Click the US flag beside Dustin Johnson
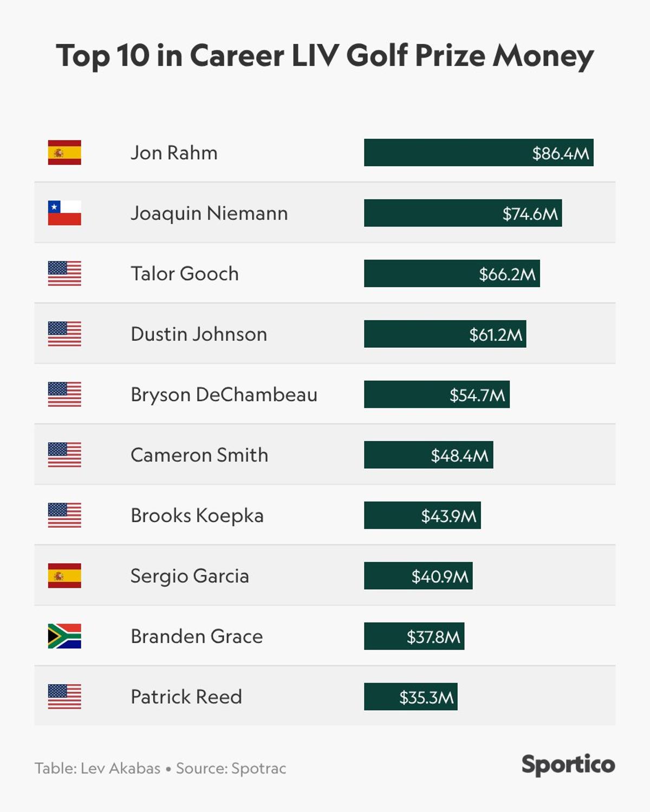Image resolution: width=650 pixels, height=812 pixels. [64, 334]
